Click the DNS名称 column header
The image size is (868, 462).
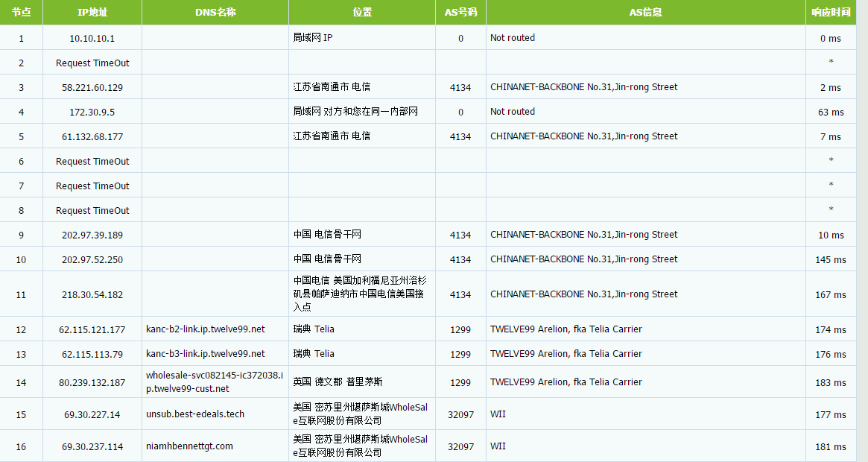point(215,12)
